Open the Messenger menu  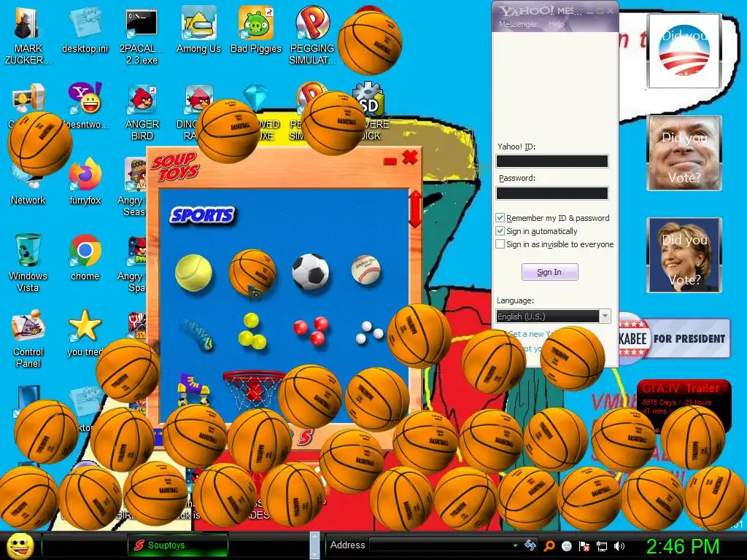point(517,24)
